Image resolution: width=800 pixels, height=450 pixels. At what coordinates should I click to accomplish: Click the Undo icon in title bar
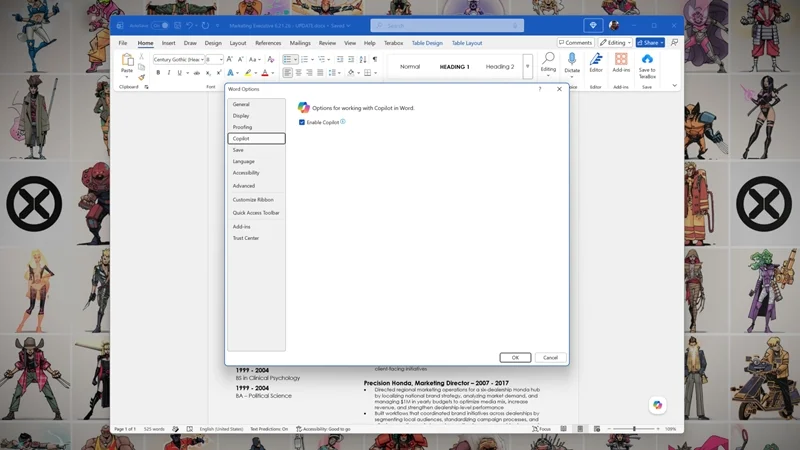coord(189,26)
